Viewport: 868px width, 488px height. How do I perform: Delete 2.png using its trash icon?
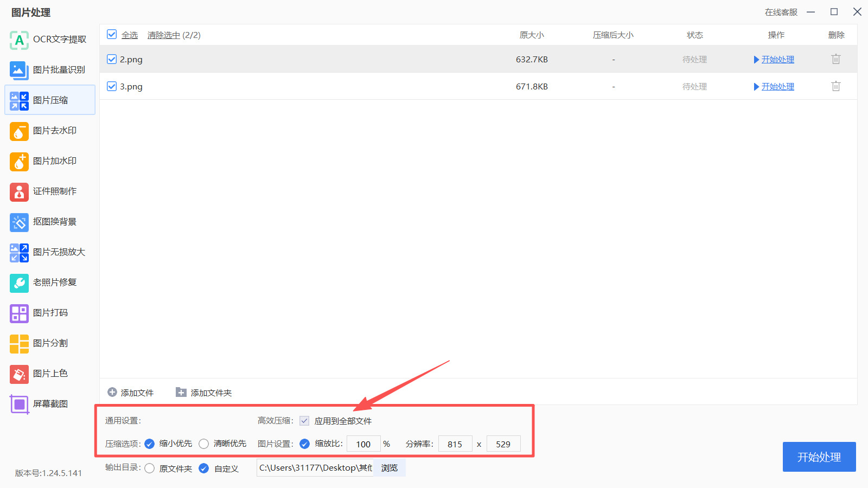click(x=836, y=59)
